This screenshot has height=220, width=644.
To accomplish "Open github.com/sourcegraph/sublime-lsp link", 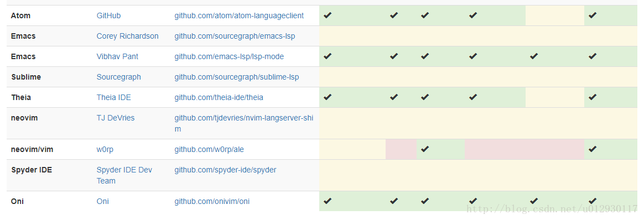I will pyautogui.click(x=237, y=77).
